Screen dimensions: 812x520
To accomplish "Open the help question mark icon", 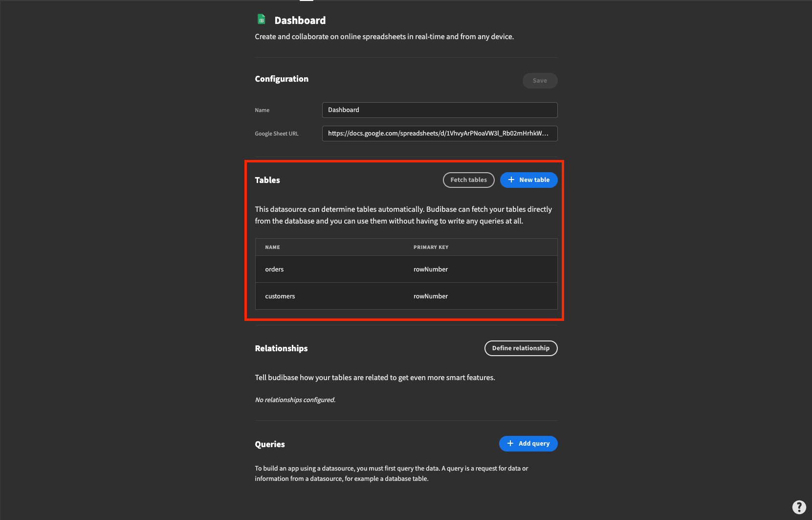I will coord(799,507).
